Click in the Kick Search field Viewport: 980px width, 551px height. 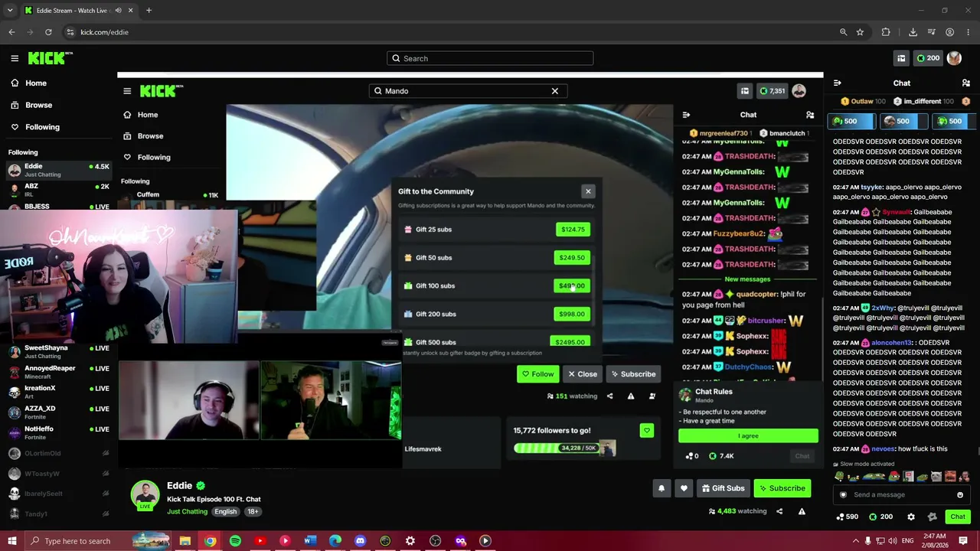[490, 58]
